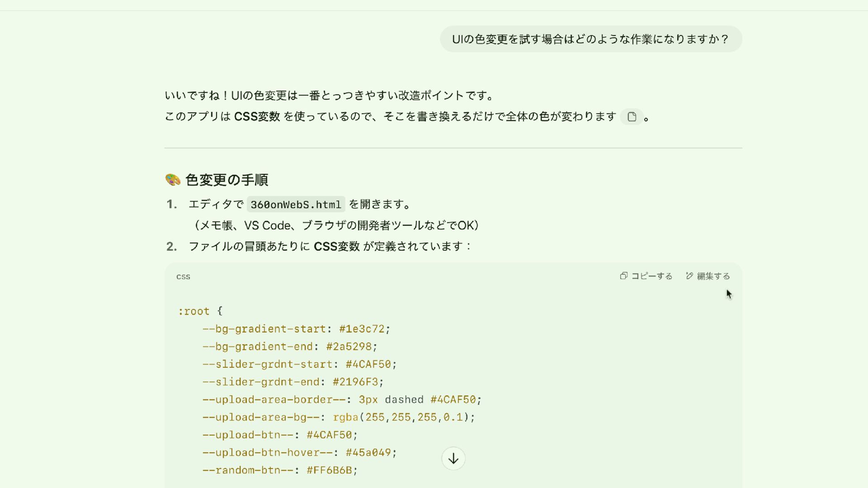Viewport: 868px width, 488px height.
Task: Click the --slider-grdnt-start property name
Action: (268, 364)
